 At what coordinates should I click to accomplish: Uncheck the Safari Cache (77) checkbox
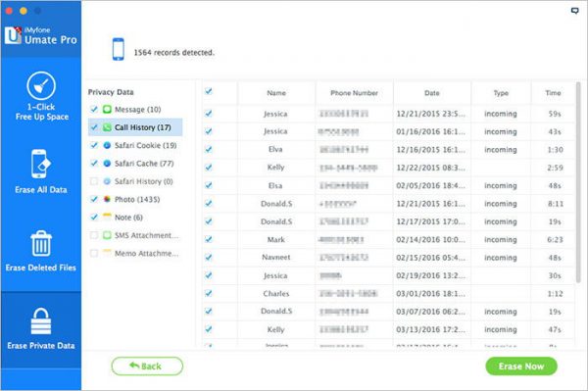(94, 164)
